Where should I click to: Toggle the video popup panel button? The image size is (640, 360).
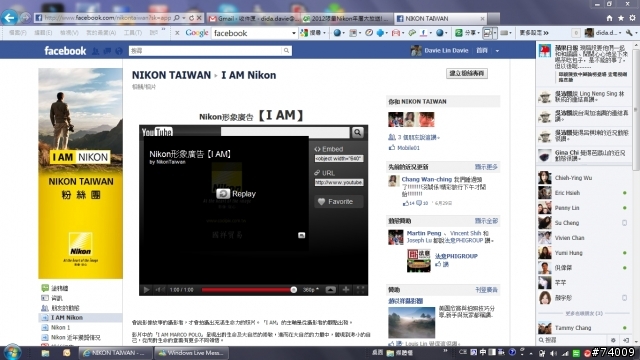click(x=331, y=290)
